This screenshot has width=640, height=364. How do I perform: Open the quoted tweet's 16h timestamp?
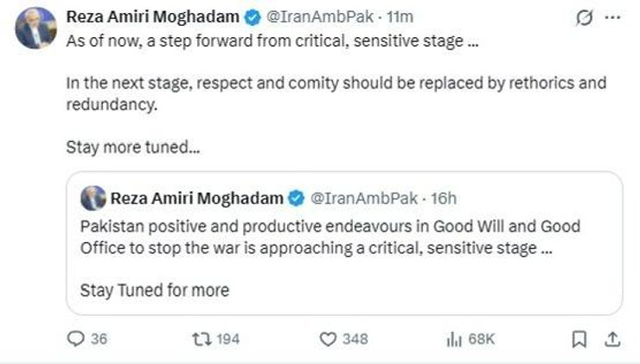(443, 198)
